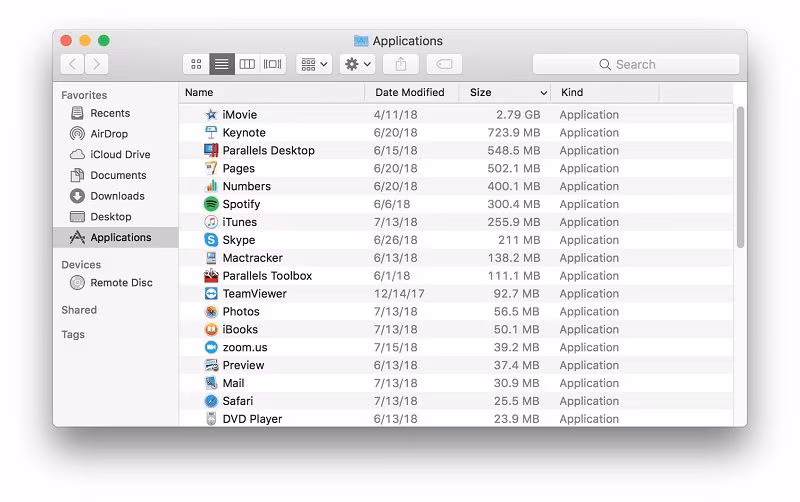
Task: Sort by the Date Modified column header
Action: (412, 93)
